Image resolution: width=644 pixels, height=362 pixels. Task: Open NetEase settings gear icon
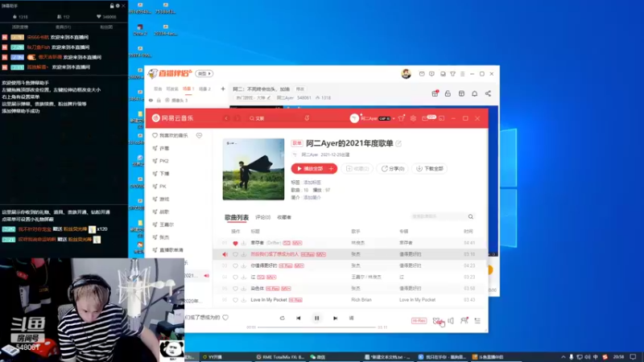(x=413, y=118)
